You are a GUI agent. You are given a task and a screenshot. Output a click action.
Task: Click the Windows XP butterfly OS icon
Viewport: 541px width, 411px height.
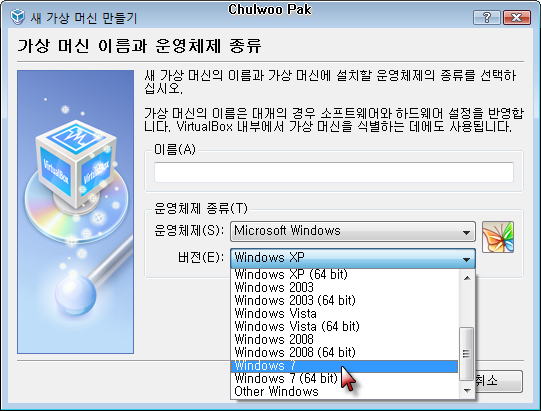[x=498, y=237]
